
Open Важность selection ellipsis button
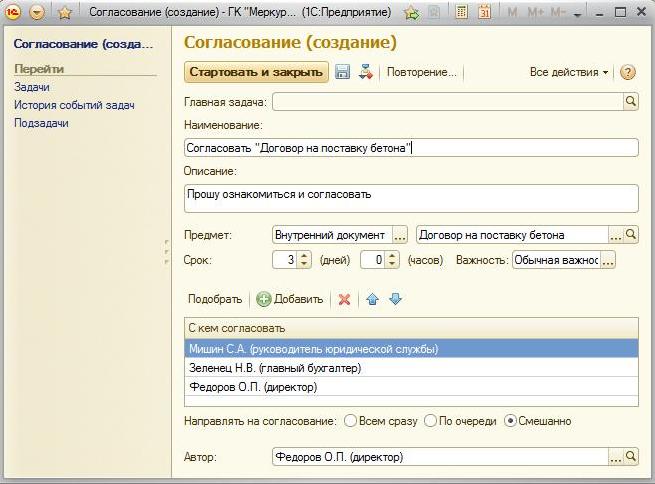608,260
